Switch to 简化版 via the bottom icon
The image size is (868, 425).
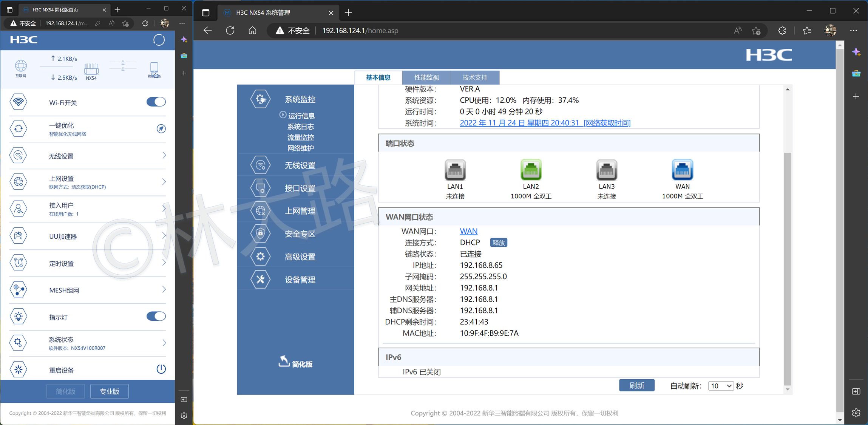click(x=295, y=362)
